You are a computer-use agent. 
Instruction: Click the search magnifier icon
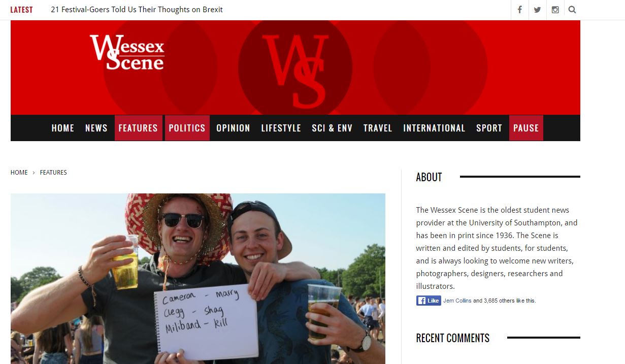[572, 10]
